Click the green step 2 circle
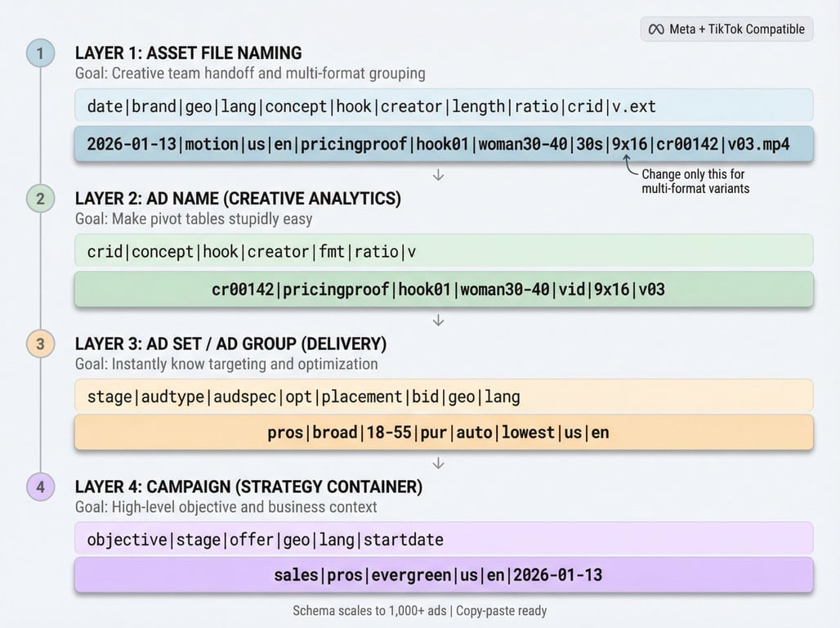Image resolution: width=840 pixels, height=628 pixels. 40,198
